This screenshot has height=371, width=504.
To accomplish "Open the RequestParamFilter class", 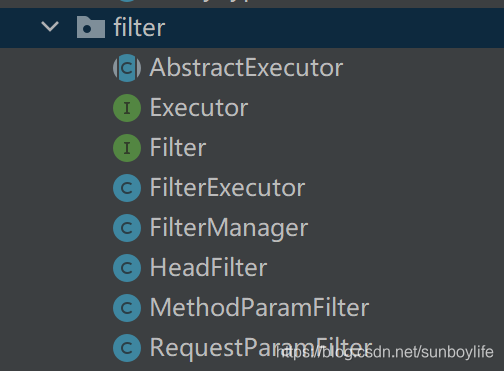I will 261,348.
